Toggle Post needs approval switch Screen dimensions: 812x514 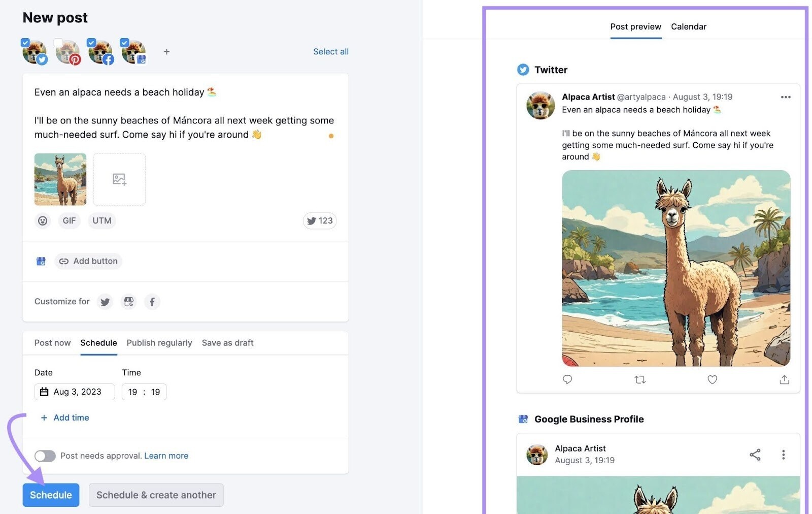click(45, 456)
